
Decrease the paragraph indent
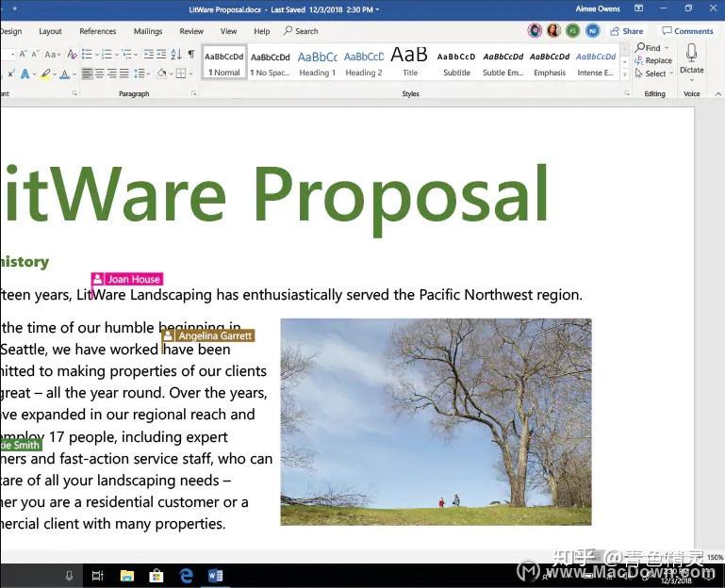coord(148,55)
